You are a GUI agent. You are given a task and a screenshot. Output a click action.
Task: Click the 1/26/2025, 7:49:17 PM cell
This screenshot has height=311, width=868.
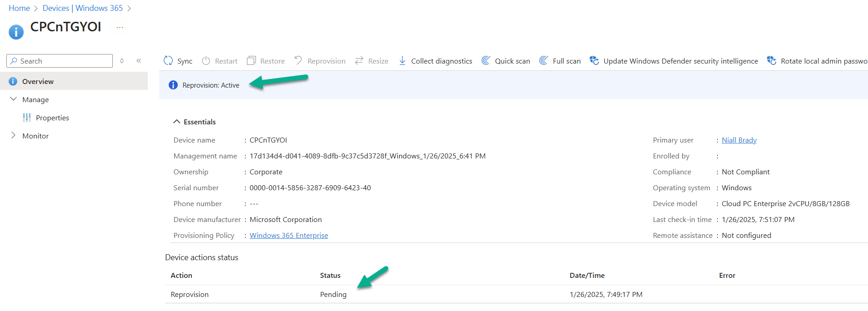(x=606, y=294)
